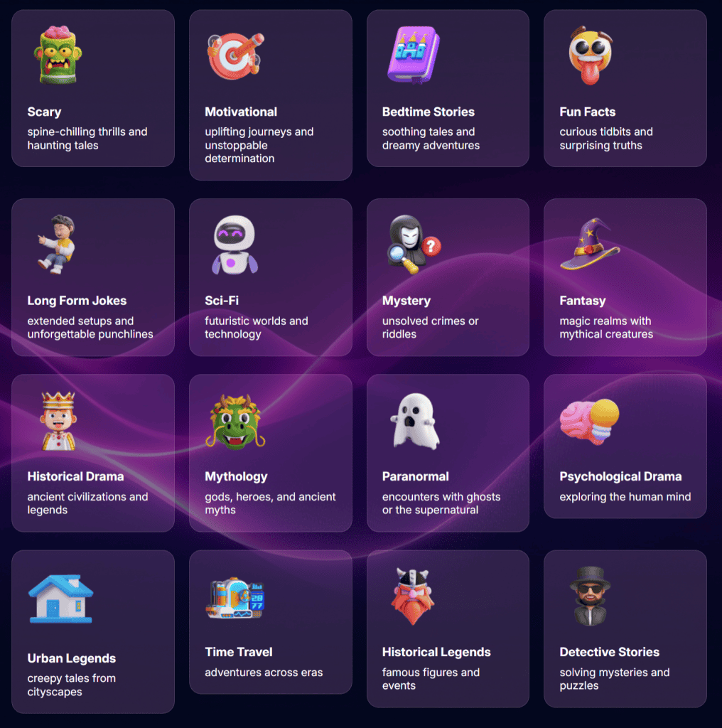Image resolution: width=722 pixels, height=728 pixels.
Task: Click the purple castle book icon
Action: coord(413,55)
